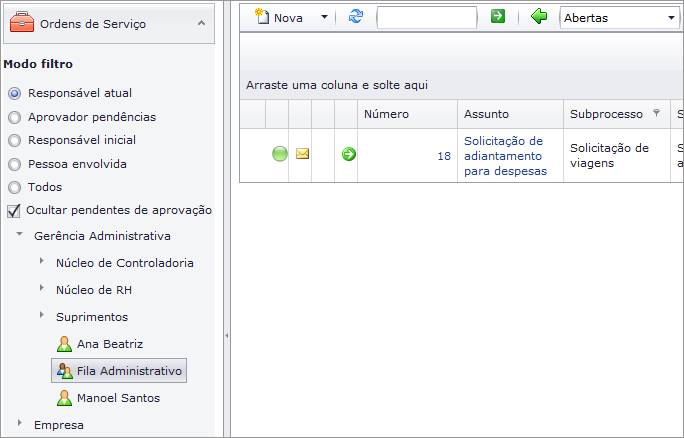The image size is (684, 438).
Task: Select Responsável inicial radio button
Action: pos(14,140)
